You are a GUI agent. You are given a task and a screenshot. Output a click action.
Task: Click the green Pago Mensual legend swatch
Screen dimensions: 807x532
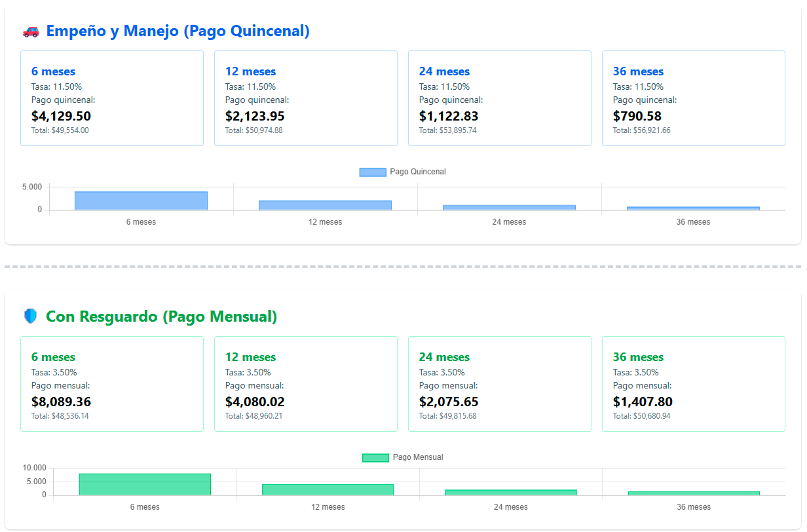(375, 458)
